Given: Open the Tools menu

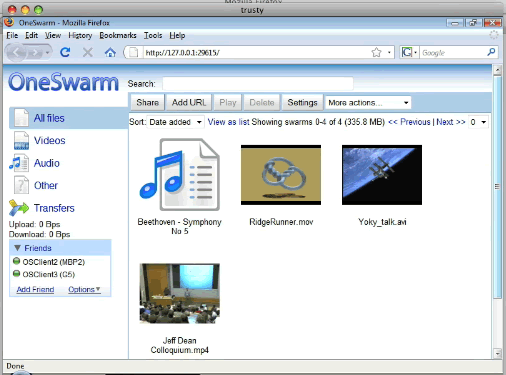Looking at the screenshot, I should 153,35.
